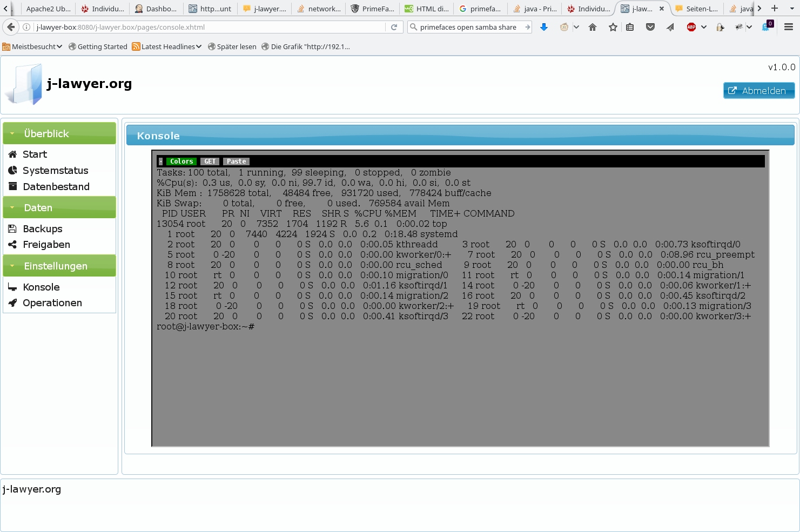Viewport: 800px width, 532px height.
Task: Click the terminal prompt root@j-lawyer-box line
Action: pyautogui.click(x=206, y=327)
